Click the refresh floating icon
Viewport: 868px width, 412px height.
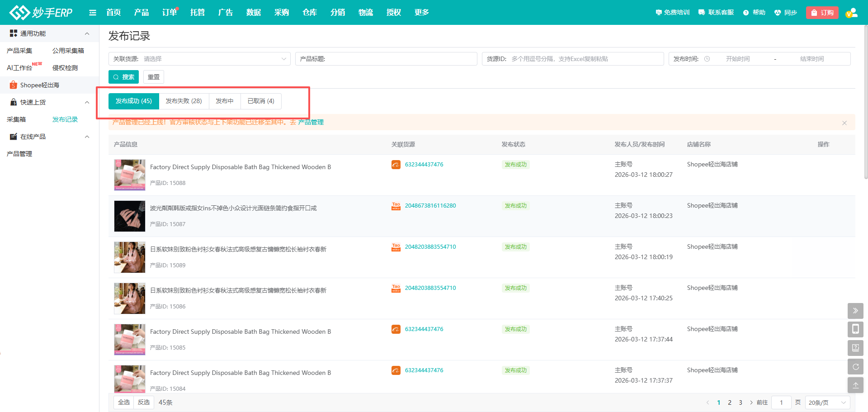855,367
